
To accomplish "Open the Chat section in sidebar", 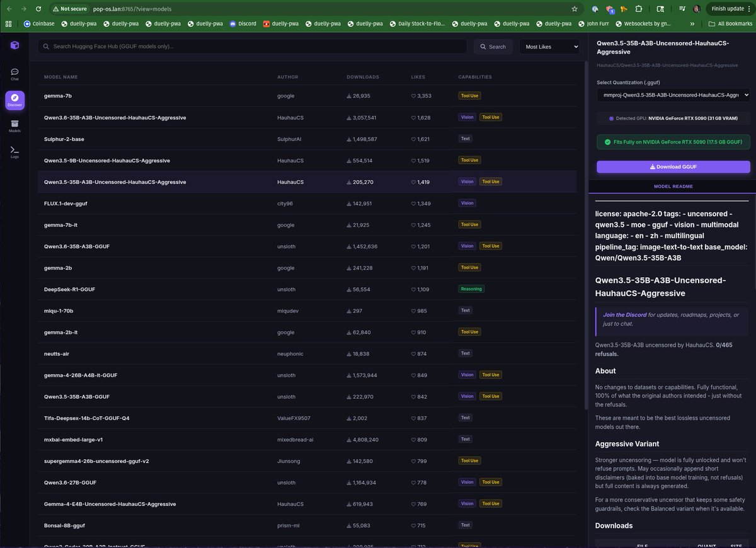I will pos(14,74).
